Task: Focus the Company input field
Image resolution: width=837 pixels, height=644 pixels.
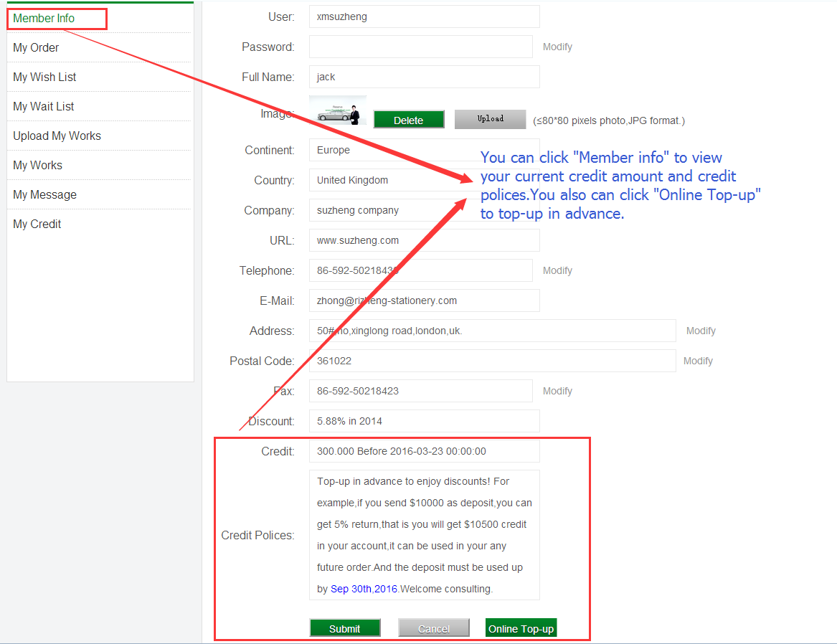Action: (387, 211)
